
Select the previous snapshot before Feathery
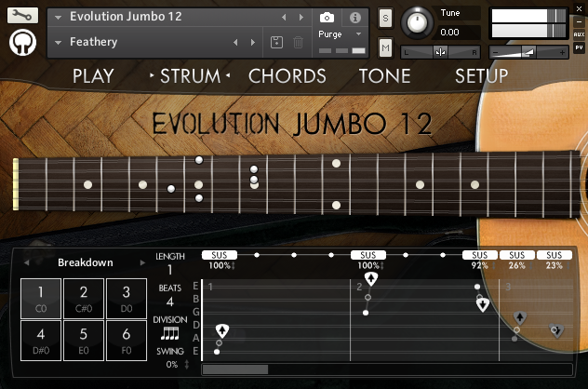[235, 43]
